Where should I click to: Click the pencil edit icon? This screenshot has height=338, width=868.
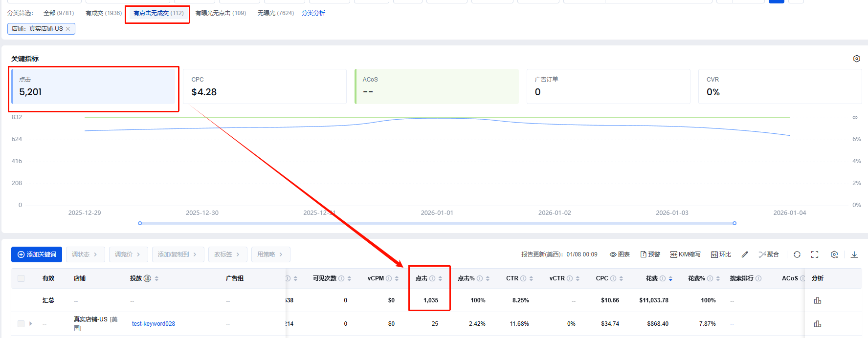click(745, 254)
